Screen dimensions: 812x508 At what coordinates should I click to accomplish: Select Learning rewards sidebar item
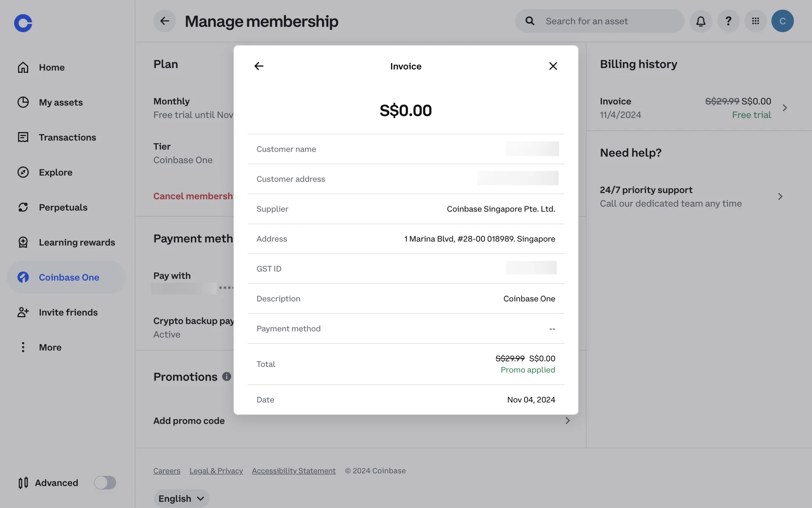(x=77, y=243)
